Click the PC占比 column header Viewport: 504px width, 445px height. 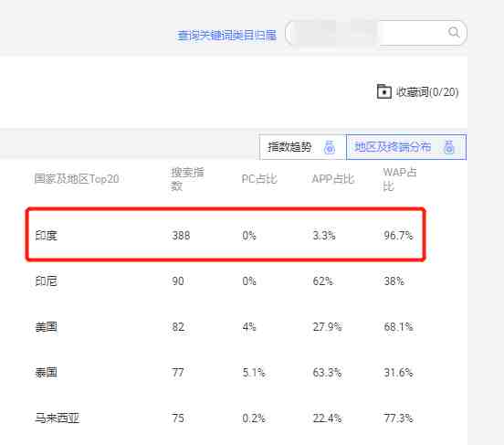(259, 179)
